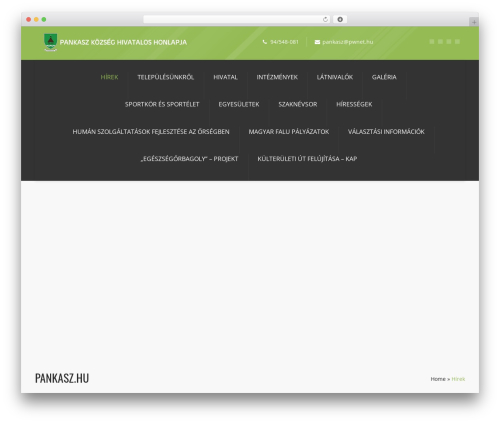Click the round extension icon next to the address bar
500x423 pixels.
340,19
